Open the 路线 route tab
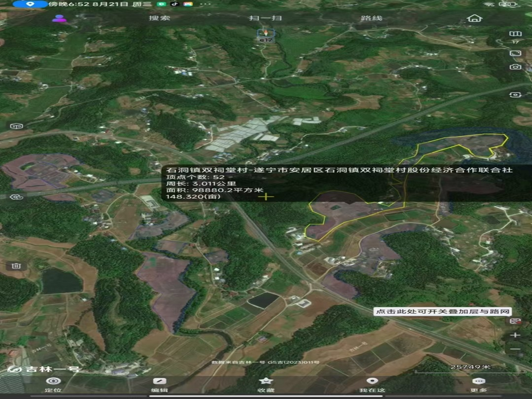 click(x=372, y=18)
